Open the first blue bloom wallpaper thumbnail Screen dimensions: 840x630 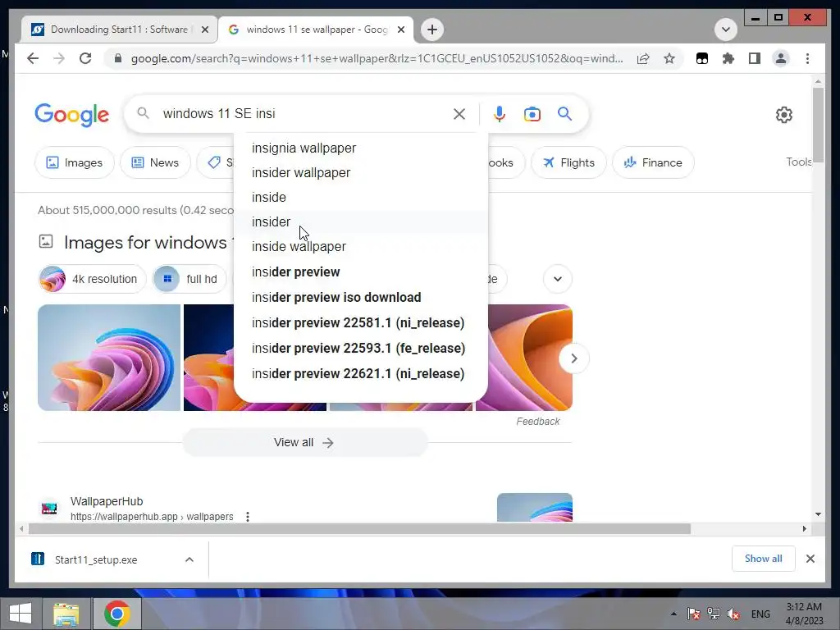(x=109, y=358)
